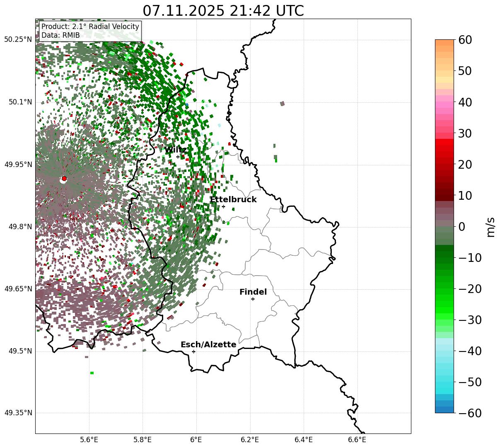Click the red radar location marker
This screenshot has width=500, height=448.
click(64, 179)
